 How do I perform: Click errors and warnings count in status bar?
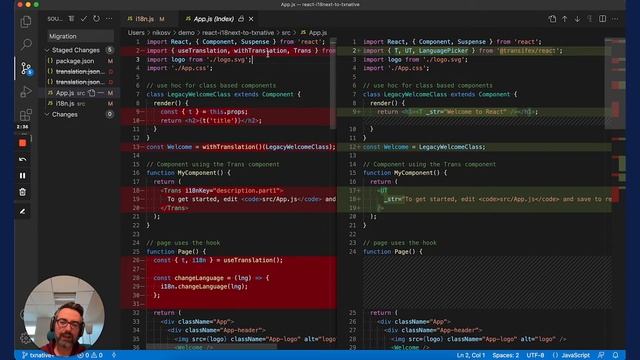[90, 355]
